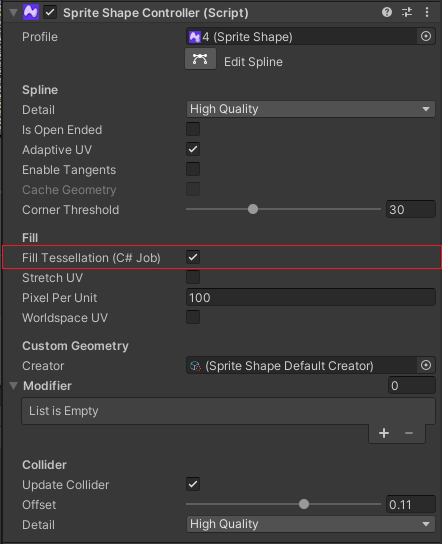
Task: Open the component three-dot context menu
Action: point(427,12)
